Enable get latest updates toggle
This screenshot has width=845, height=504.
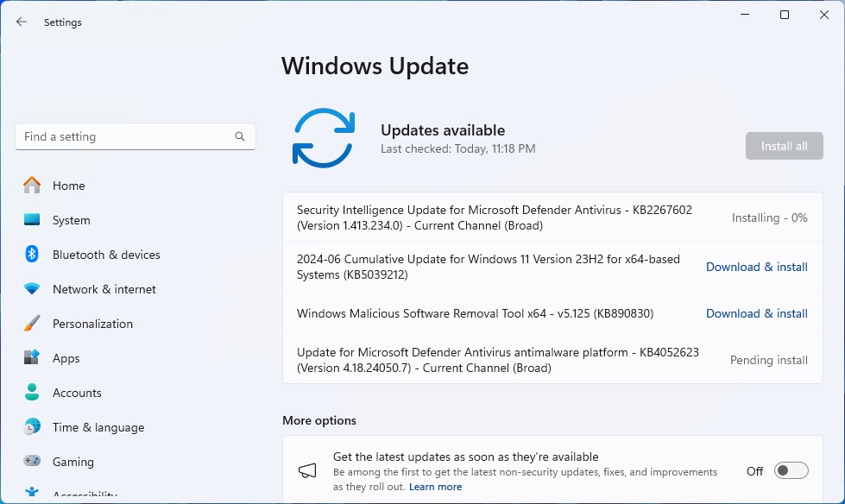coord(791,470)
